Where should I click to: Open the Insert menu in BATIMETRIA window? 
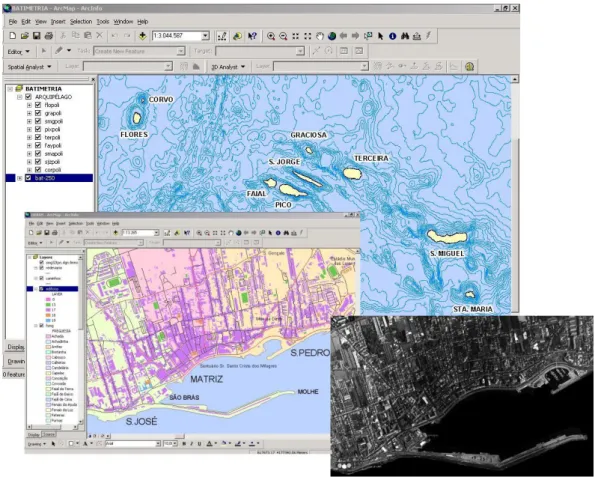(x=58, y=22)
